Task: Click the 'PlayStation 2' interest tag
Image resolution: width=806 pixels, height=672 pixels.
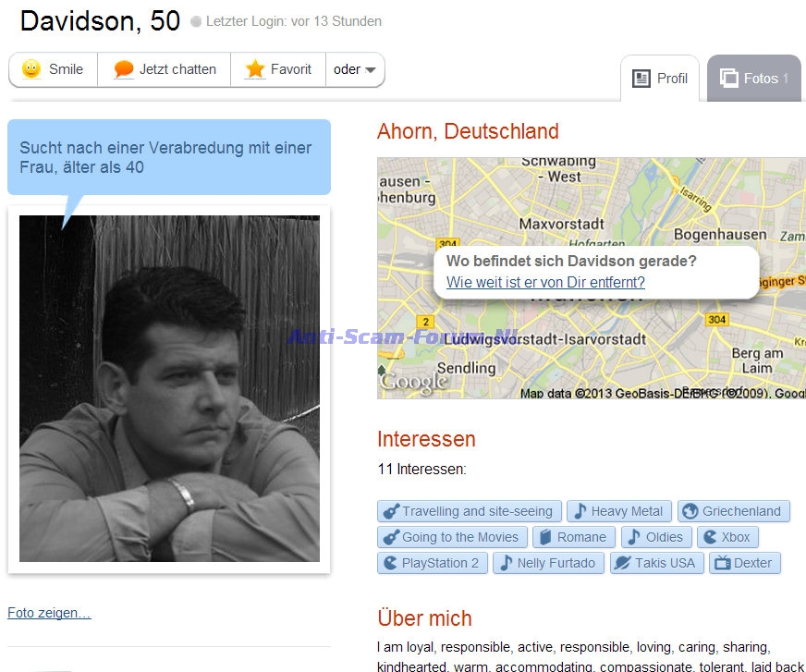Action: [433, 563]
